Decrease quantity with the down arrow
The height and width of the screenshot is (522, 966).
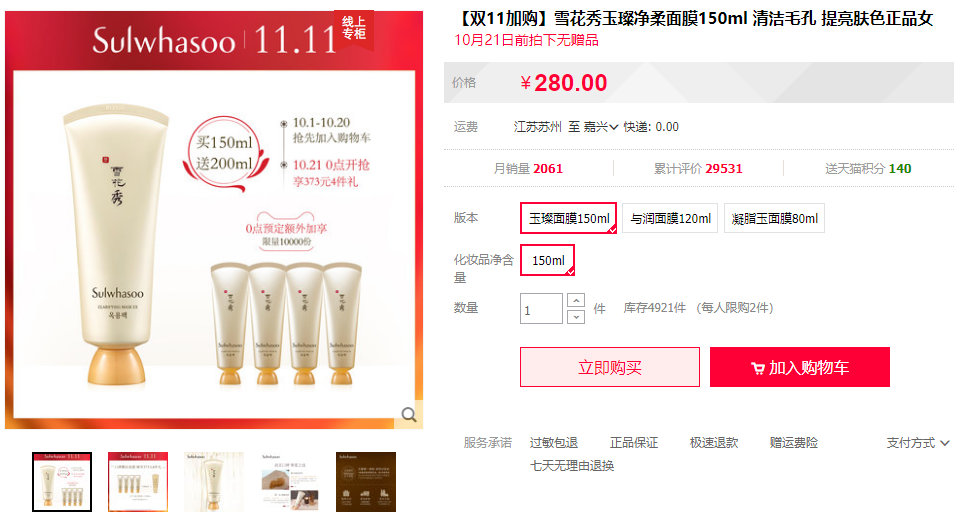575,317
